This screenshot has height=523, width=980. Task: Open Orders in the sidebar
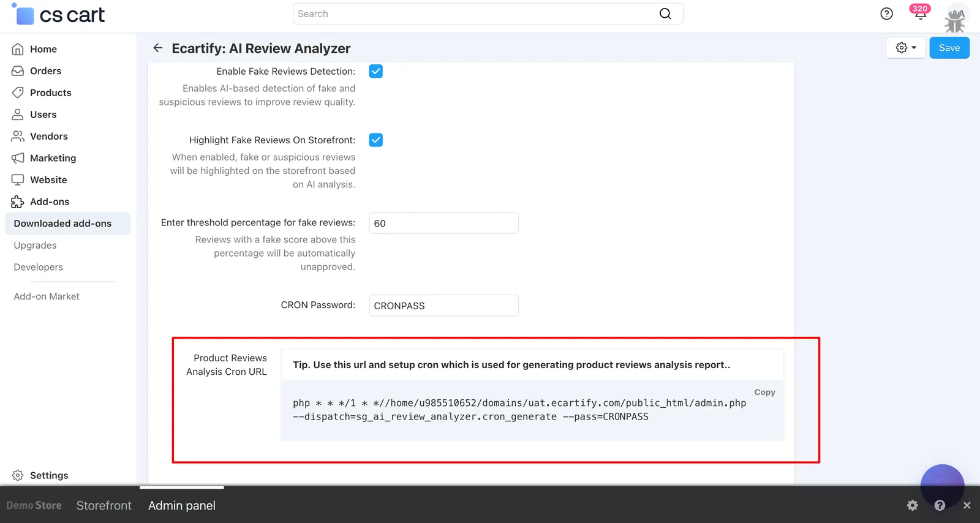coord(45,71)
